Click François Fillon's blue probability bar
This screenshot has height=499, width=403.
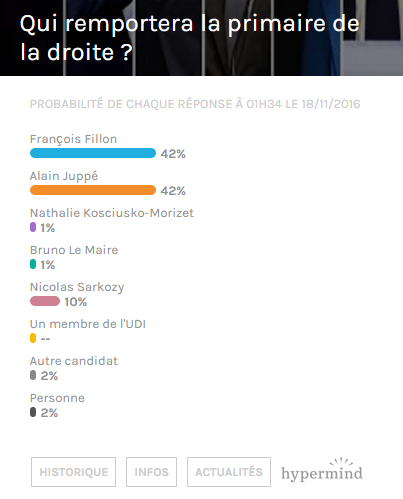point(93,153)
